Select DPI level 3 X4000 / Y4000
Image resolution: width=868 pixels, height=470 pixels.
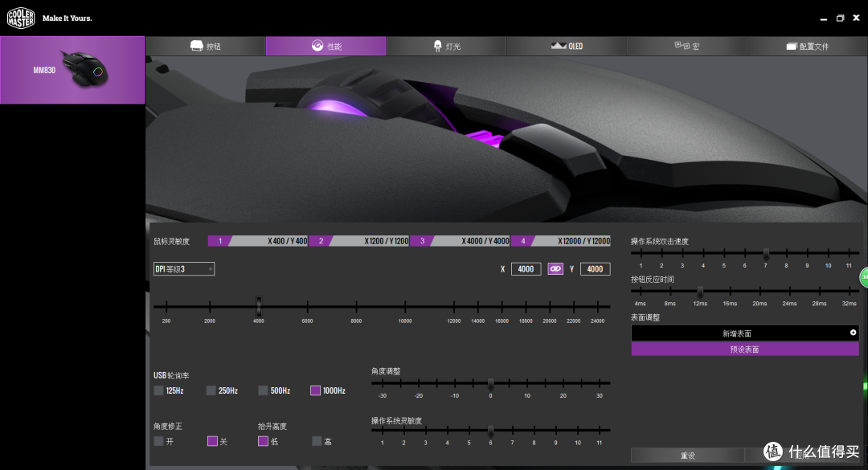(x=460, y=241)
